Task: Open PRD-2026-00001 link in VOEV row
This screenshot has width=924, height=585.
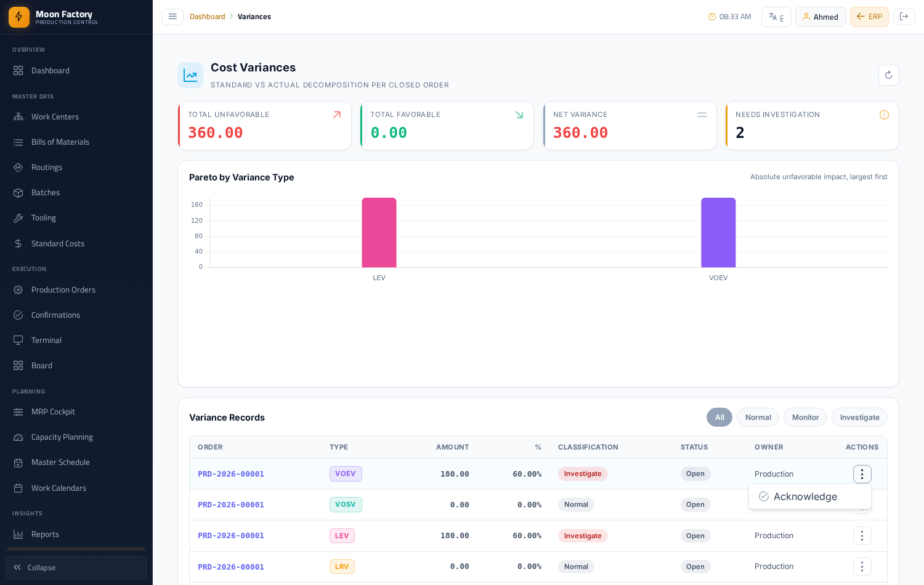Action: point(231,474)
